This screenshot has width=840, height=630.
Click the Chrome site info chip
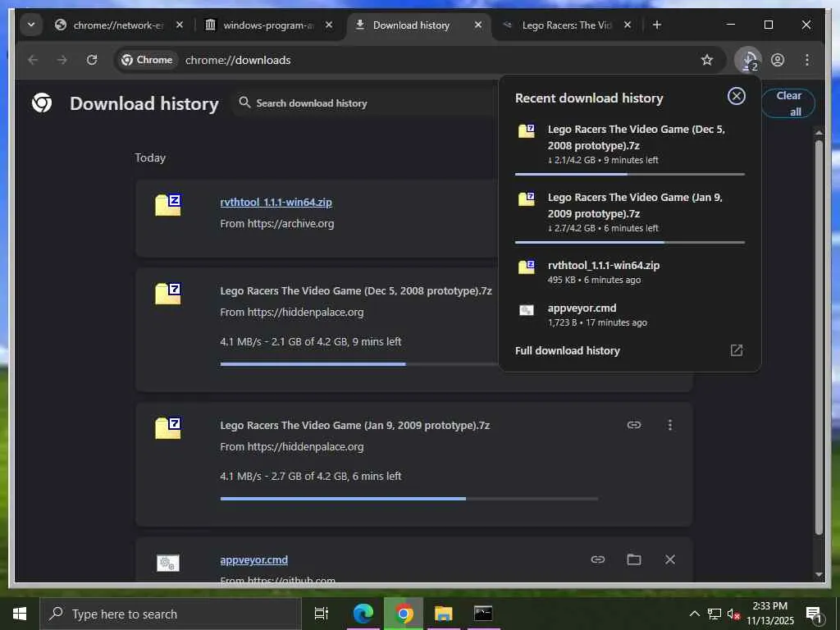(148, 60)
